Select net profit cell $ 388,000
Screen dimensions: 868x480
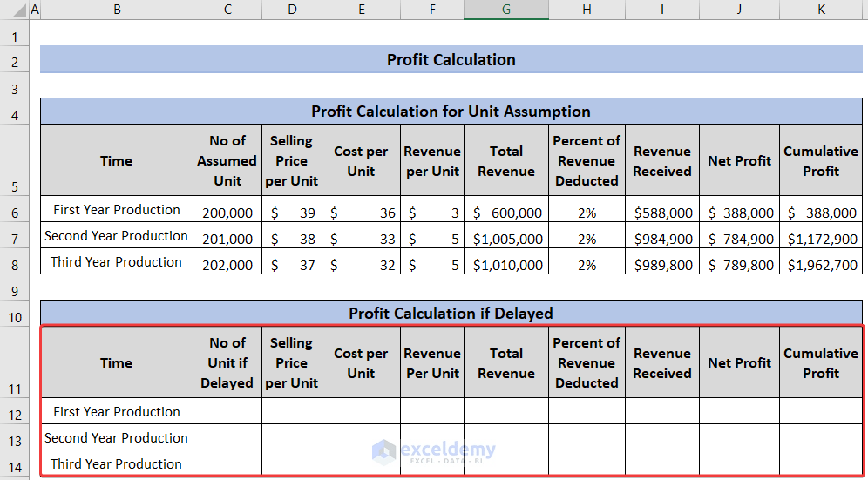[x=739, y=209]
